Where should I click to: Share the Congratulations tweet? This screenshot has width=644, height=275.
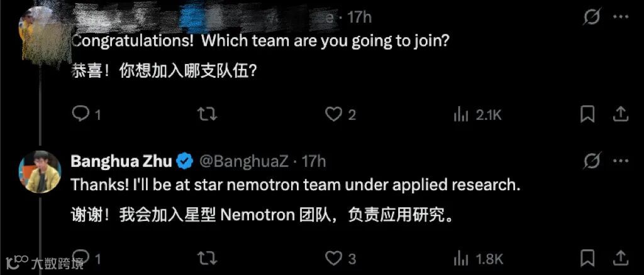(621, 114)
